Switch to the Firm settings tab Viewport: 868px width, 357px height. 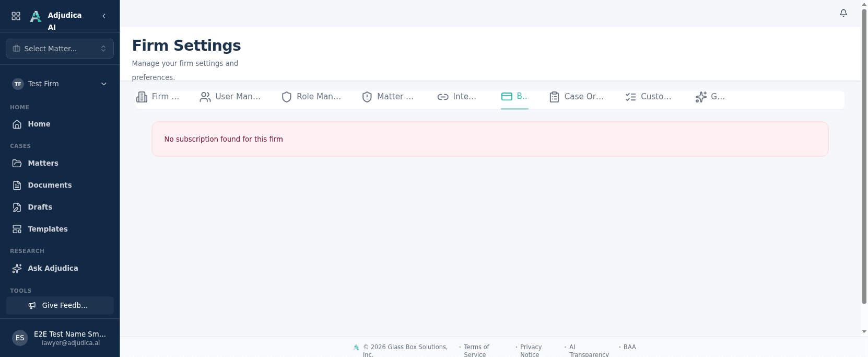[x=158, y=97]
